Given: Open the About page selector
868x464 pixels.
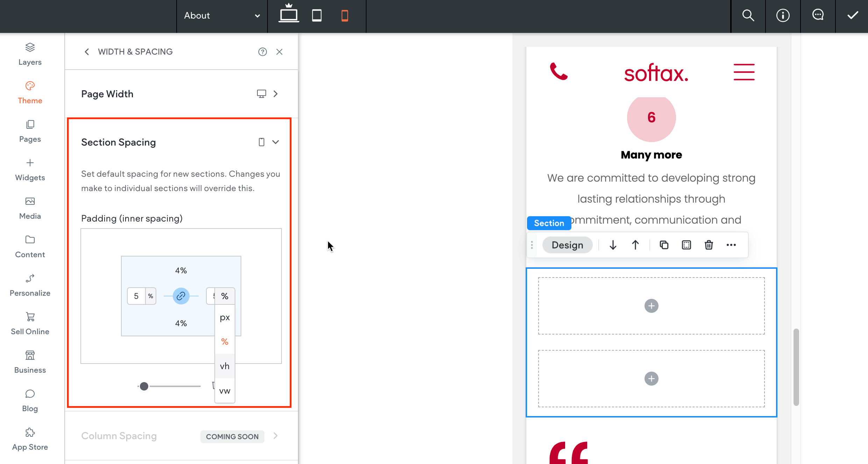Looking at the screenshot, I should pyautogui.click(x=222, y=16).
